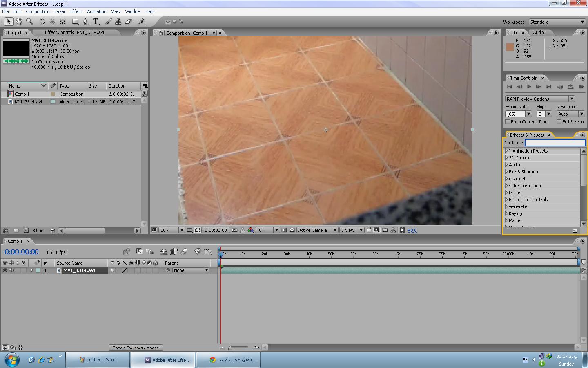588x368 pixels.
Task: Select the Horizontal Type tool
Action: pos(96,21)
